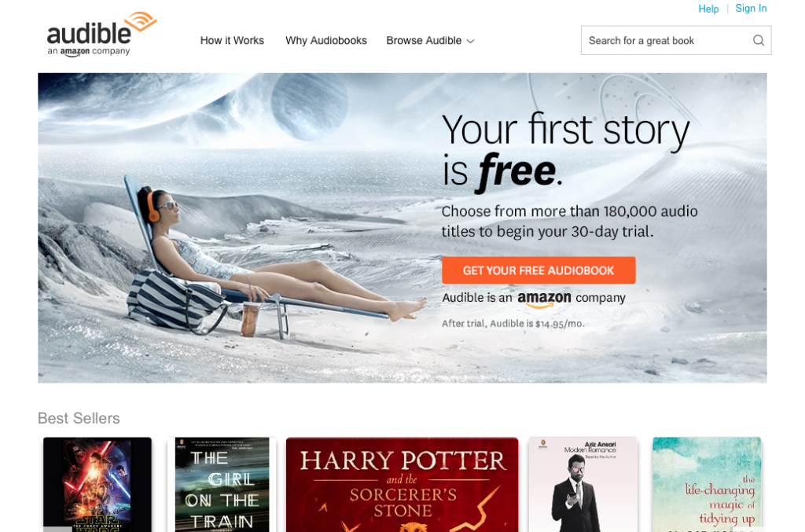The width and height of the screenshot is (805, 532).
Task: Click the orange headphones wave logo mark
Action: [142, 21]
